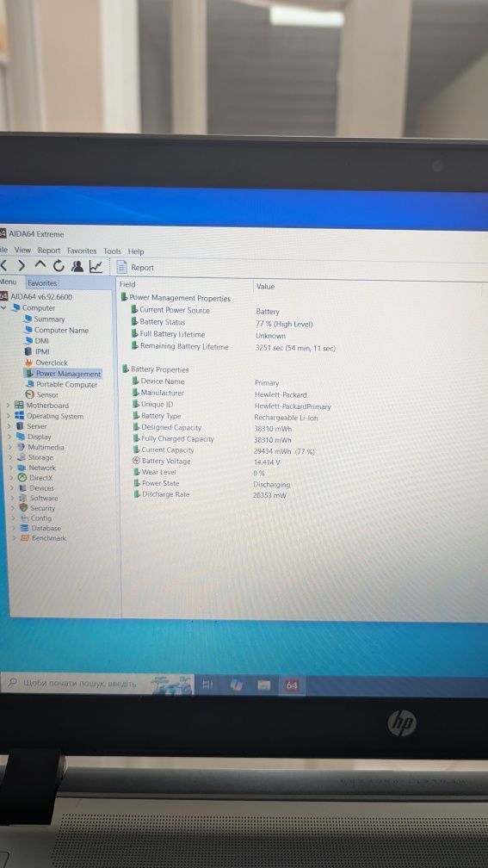Click the Database icon in tree
Screen dimensions: 488x868
click(25, 528)
